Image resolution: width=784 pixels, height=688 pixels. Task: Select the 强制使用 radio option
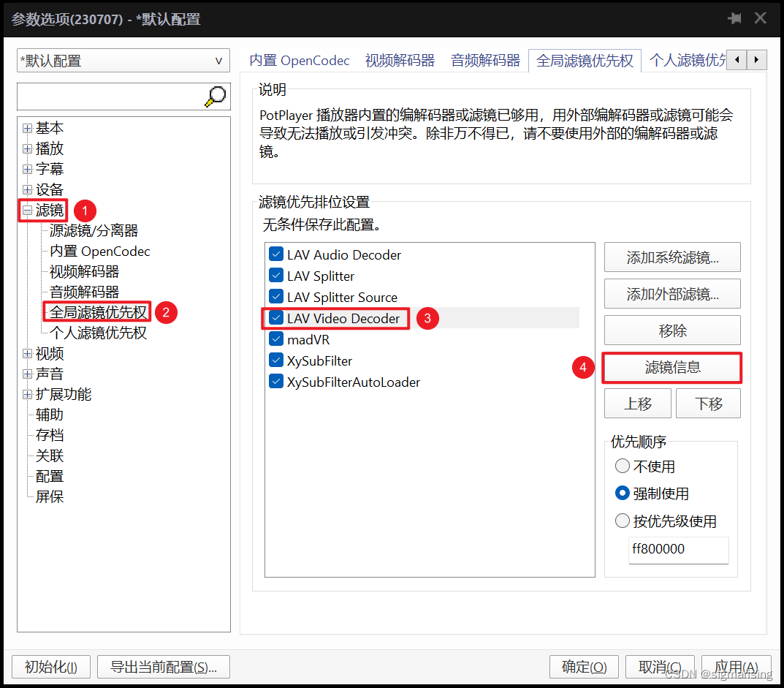pos(622,494)
